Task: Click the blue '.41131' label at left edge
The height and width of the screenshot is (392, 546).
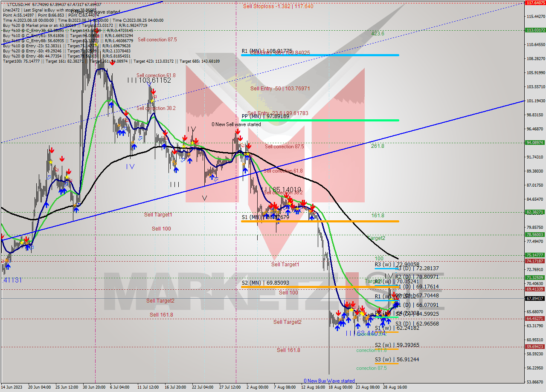Action: [x=12, y=280]
